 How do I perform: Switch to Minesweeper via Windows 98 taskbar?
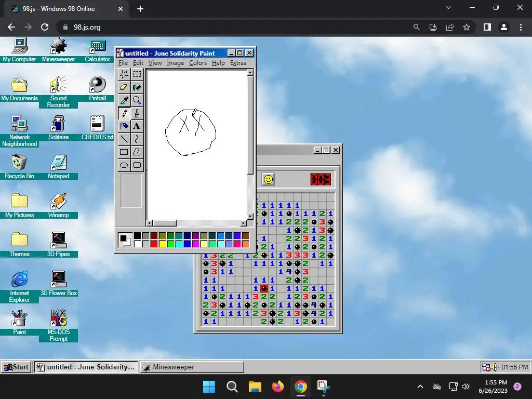click(192, 367)
